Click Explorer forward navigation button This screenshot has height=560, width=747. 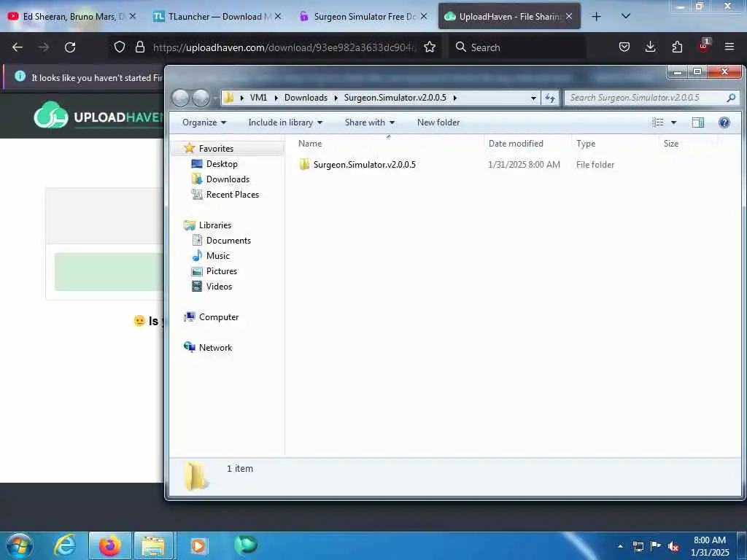pos(201,98)
